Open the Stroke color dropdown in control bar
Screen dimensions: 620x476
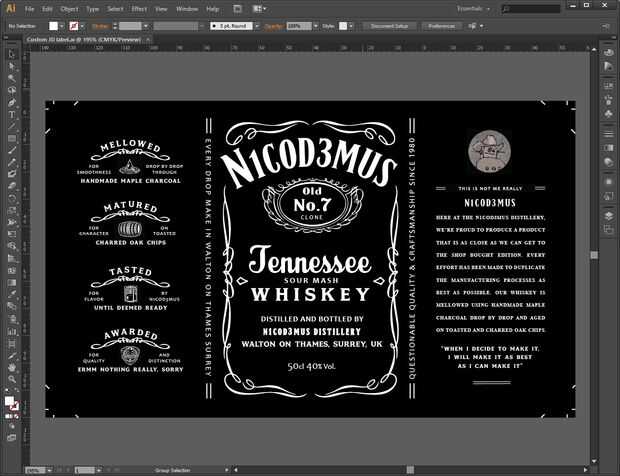tap(82, 26)
